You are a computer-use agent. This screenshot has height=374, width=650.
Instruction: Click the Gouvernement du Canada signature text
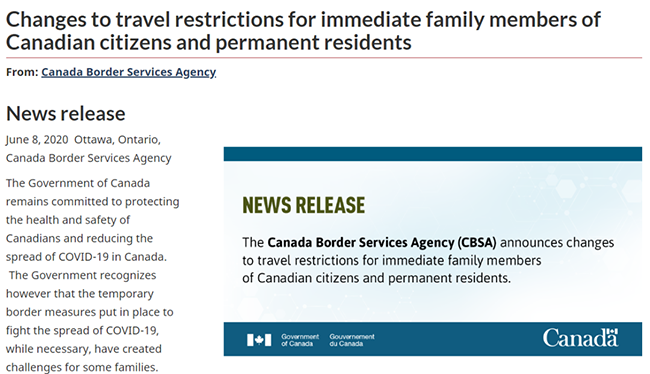click(352, 340)
